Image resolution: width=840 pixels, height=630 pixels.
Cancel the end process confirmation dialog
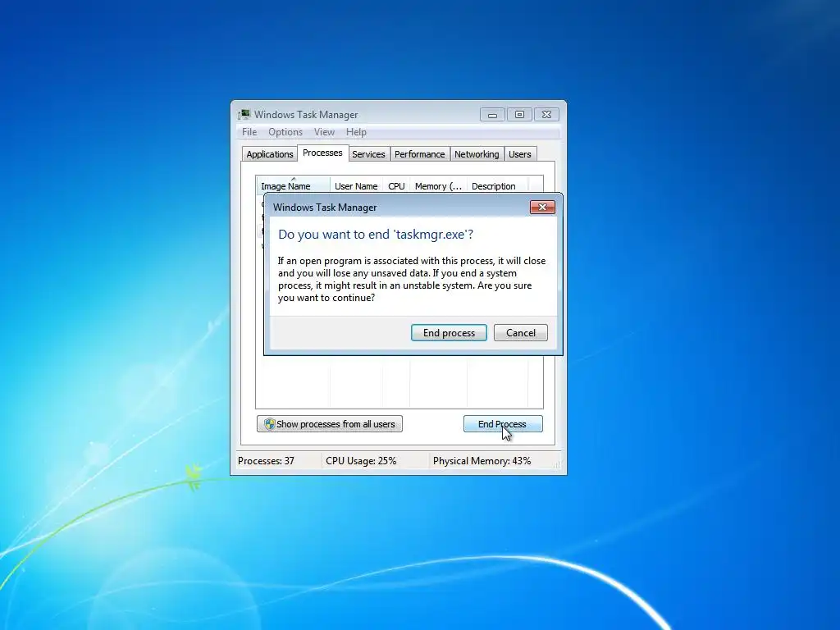(521, 333)
